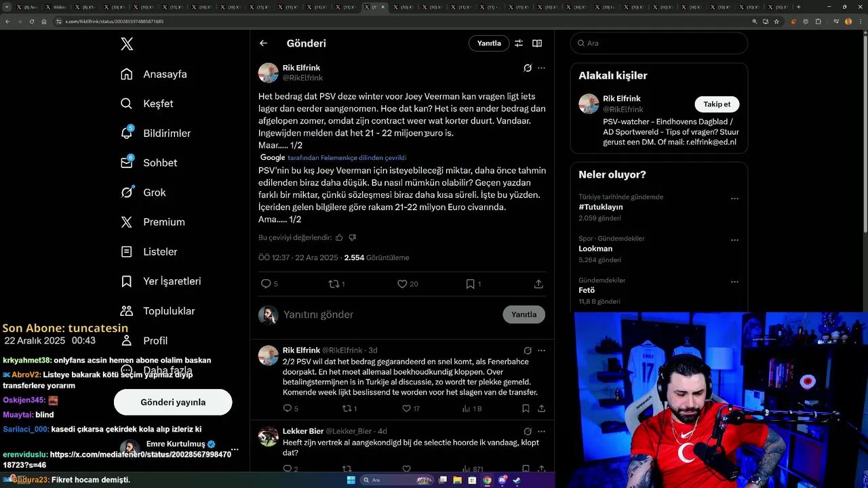Open Sohbet messages
This screenshot has width=868, height=488.
click(149, 163)
